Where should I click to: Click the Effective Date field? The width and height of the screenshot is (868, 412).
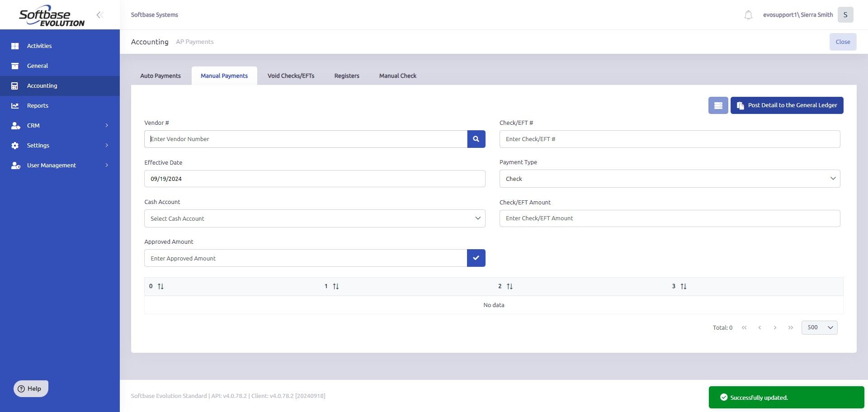point(315,179)
